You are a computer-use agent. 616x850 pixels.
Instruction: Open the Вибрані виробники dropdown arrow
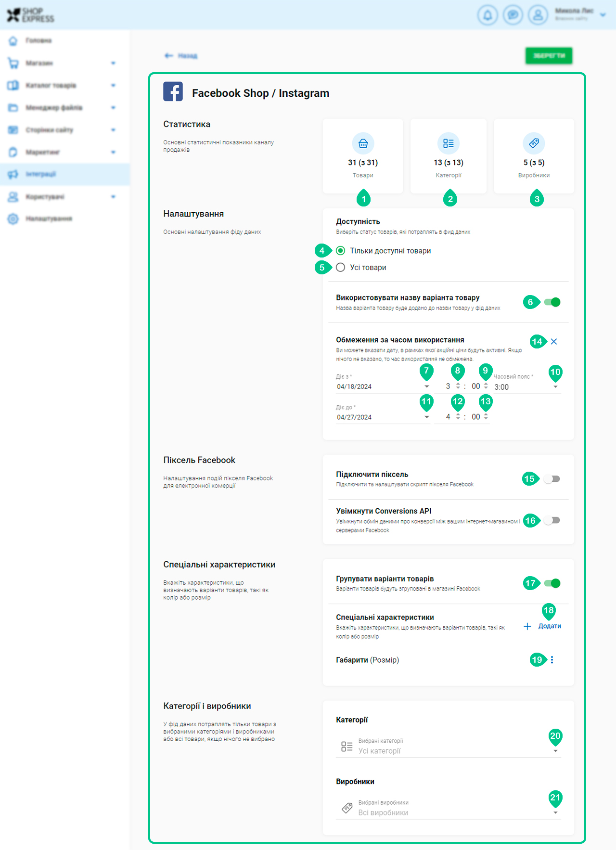(x=555, y=812)
